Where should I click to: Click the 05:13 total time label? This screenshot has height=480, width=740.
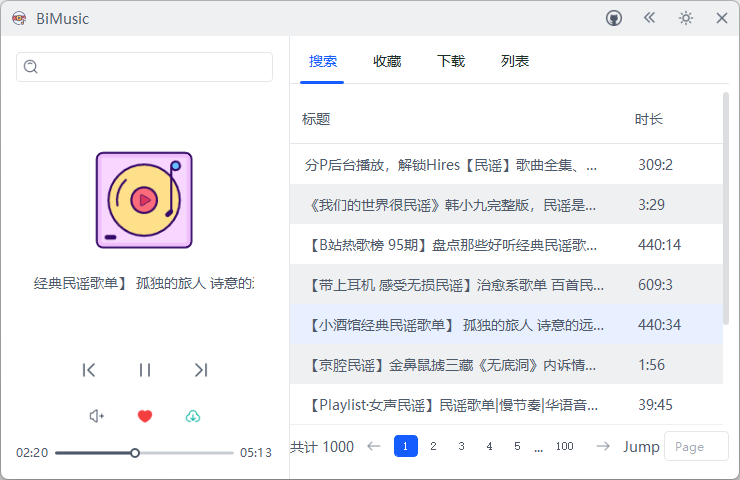pos(256,453)
